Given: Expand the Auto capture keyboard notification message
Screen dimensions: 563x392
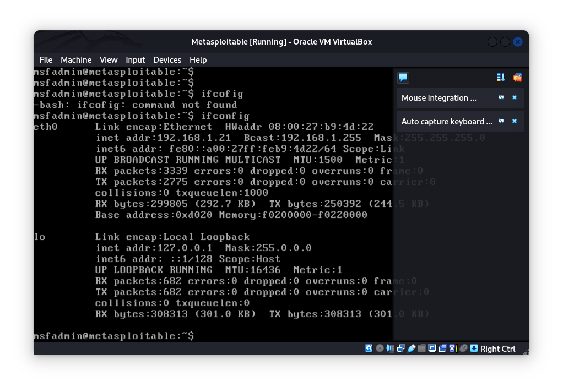Looking at the screenshot, I should coord(447,122).
